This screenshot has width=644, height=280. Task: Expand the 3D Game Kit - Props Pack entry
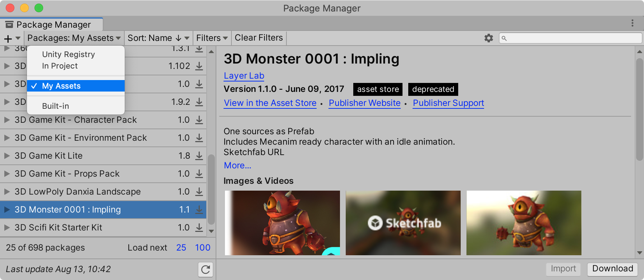(7, 174)
